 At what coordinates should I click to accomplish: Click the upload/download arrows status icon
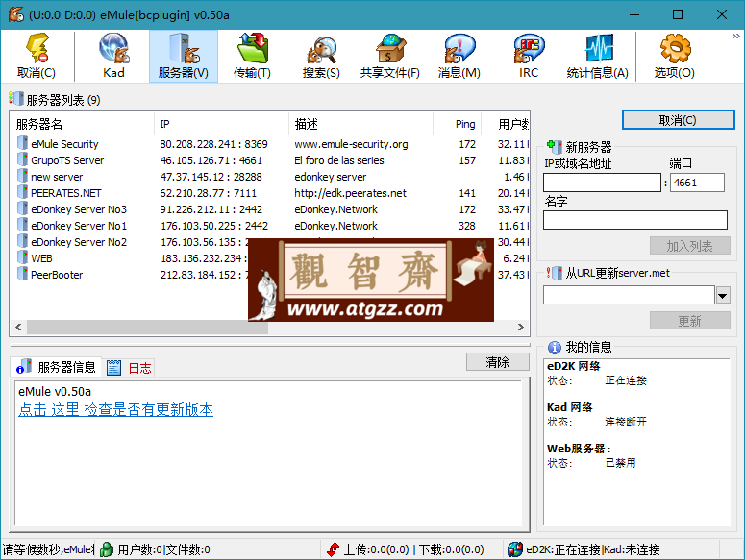pyautogui.click(x=334, y=549)
